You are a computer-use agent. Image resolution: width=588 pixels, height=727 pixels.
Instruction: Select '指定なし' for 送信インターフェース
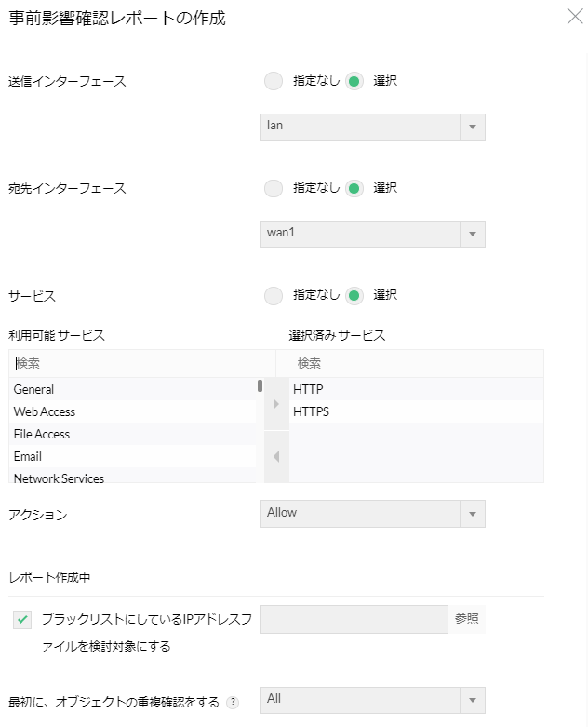coord(273,81)
